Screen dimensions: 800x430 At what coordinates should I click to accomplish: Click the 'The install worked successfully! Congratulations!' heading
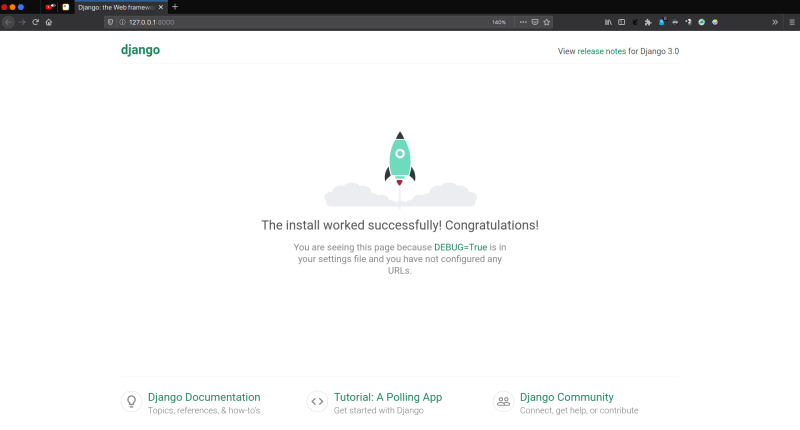point(400,225)
